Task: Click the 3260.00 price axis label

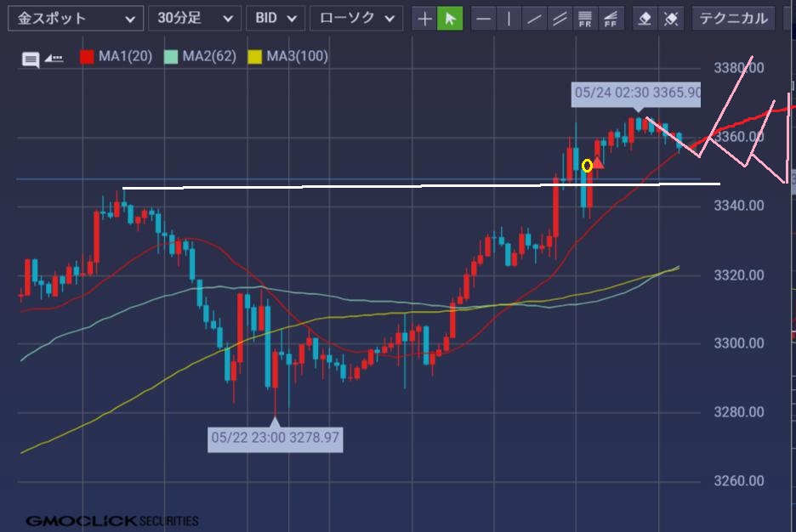Action: [739, 481]
